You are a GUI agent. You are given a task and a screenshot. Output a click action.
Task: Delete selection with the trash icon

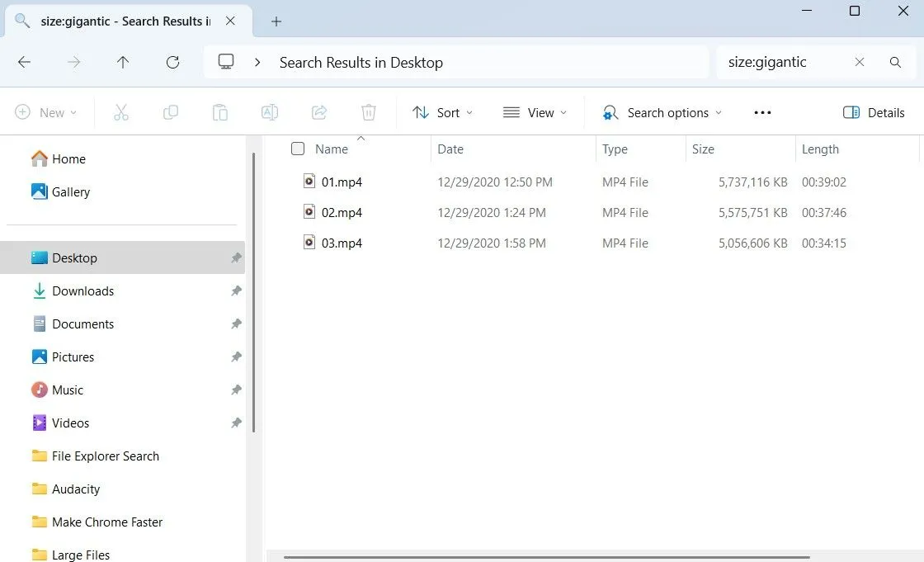point(369,112)
